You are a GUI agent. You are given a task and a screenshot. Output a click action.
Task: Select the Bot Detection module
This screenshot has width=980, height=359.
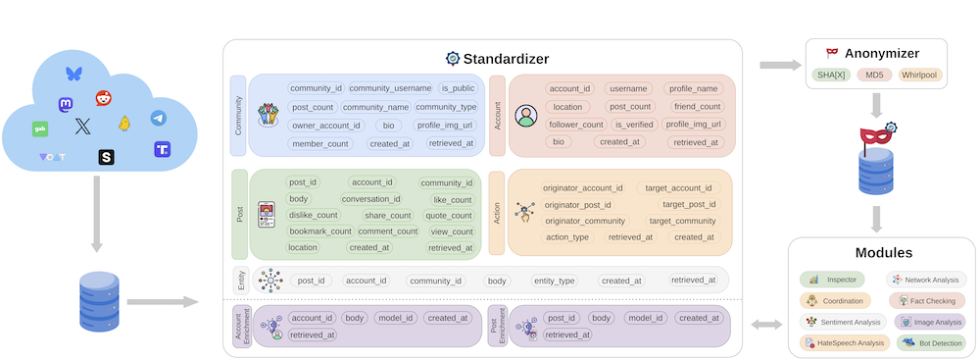(931, 342)
